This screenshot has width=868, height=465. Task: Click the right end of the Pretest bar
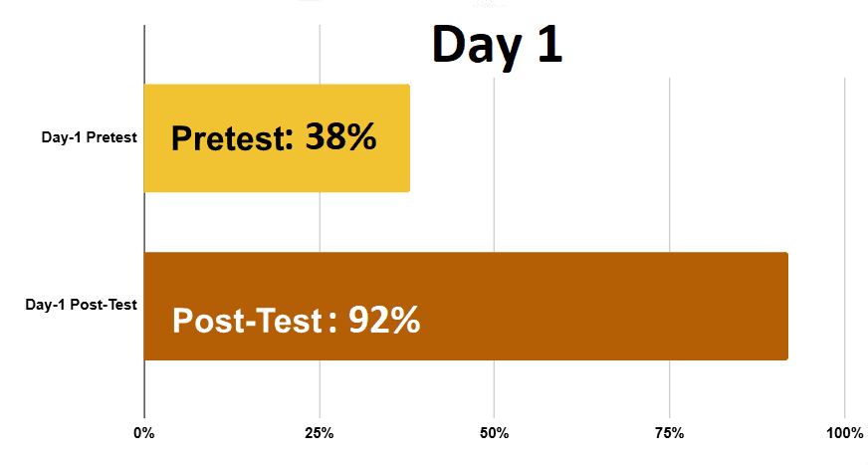tap(408, 137)
